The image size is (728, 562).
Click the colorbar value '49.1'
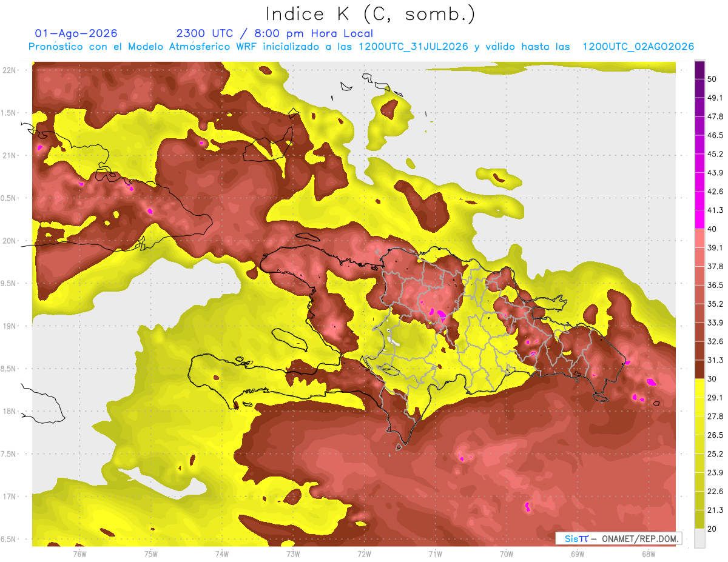coord(716,98)
